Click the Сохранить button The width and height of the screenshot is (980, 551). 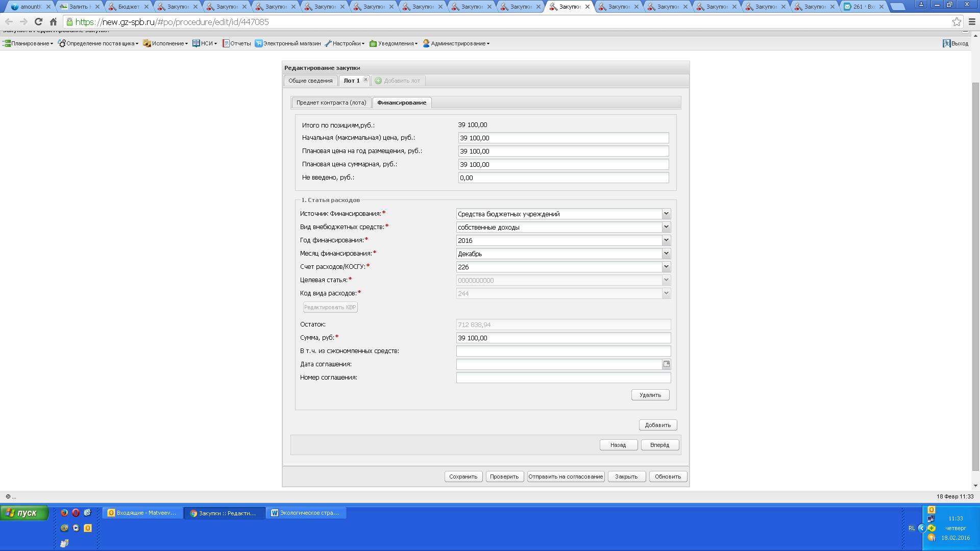[463, 477]
